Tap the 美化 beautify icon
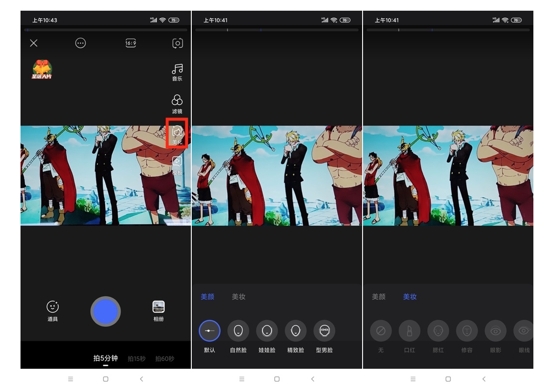Screen dimensions: 553x392 (177, 134)
